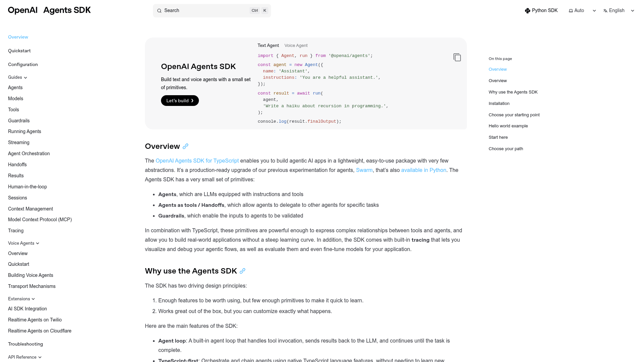This screenshot has width=644, height=362.
Task: Jump to Start here in page outline
Action: click(x=498, y=137)
